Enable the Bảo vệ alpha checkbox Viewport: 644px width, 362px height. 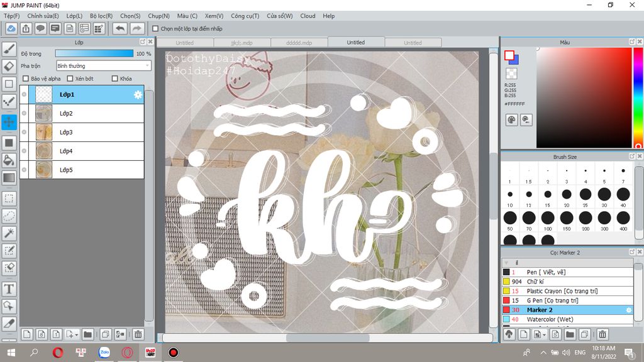(x=26, y=79)
